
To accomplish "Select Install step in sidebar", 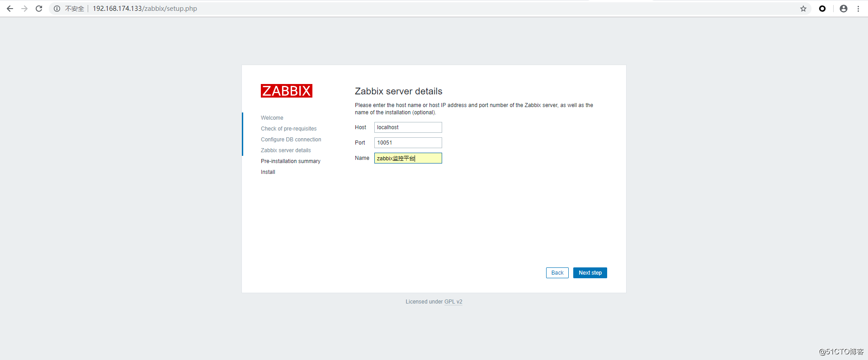I will click(x=268, y=172).
